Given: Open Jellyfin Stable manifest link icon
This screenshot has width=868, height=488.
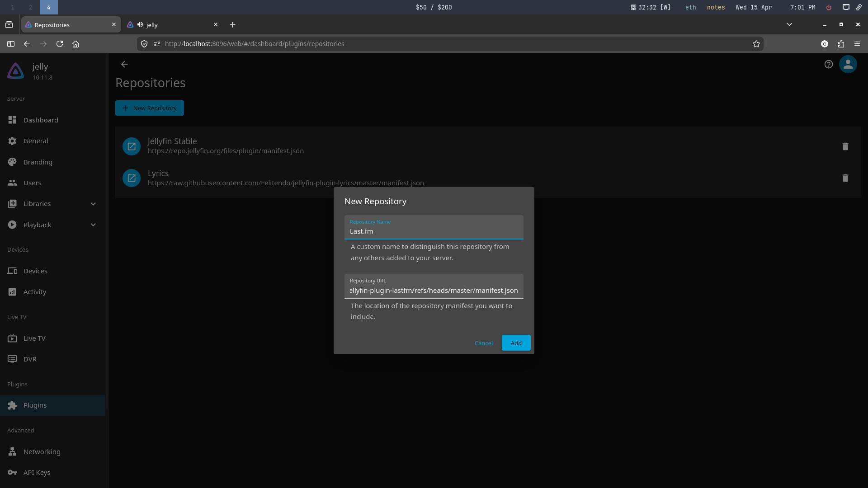Looking at the screenshot, I should pyautogui.click(x=132, y=146).
